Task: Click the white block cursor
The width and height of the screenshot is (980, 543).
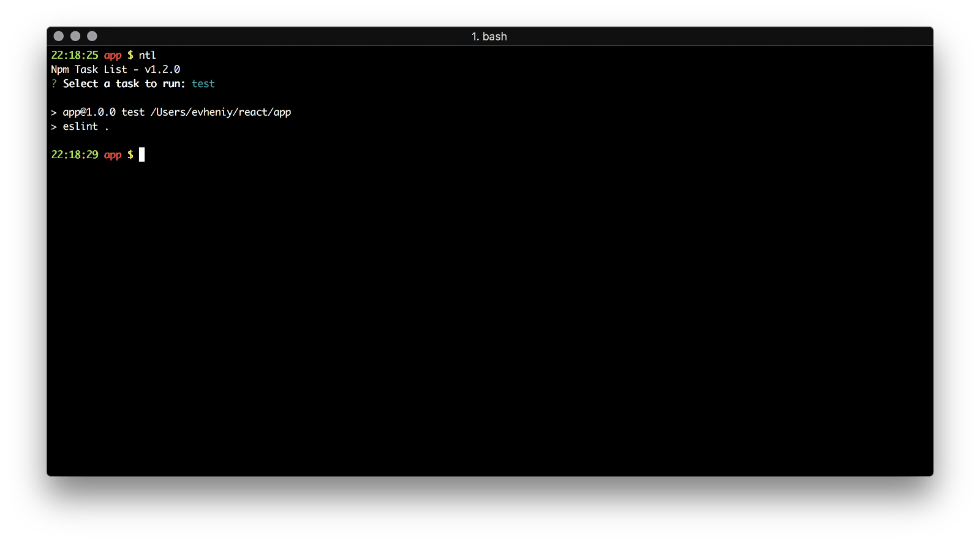Action: pos(141,154)
